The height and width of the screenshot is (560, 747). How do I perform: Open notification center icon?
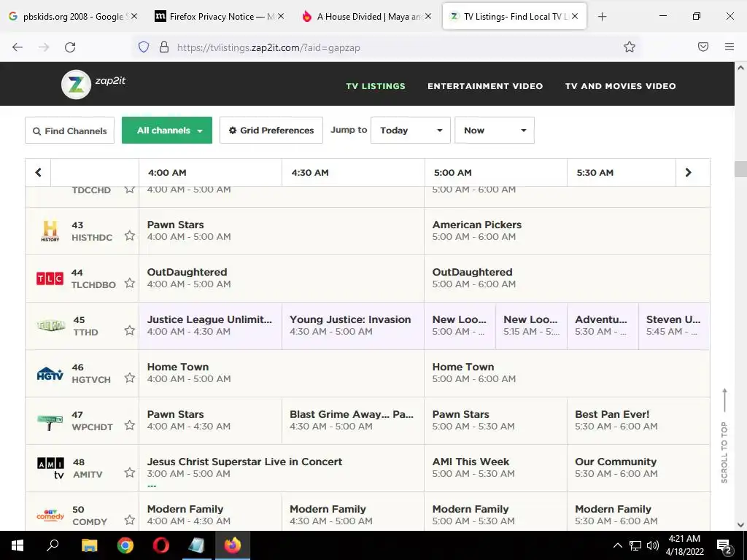[x=724, y=545]
